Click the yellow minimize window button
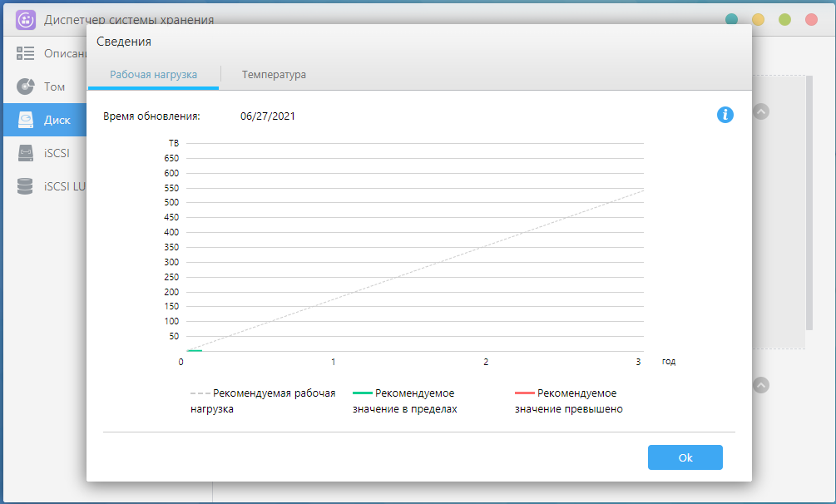Viewport: 836px width, 504px height. pyautogui.click(x=758, y=20)
